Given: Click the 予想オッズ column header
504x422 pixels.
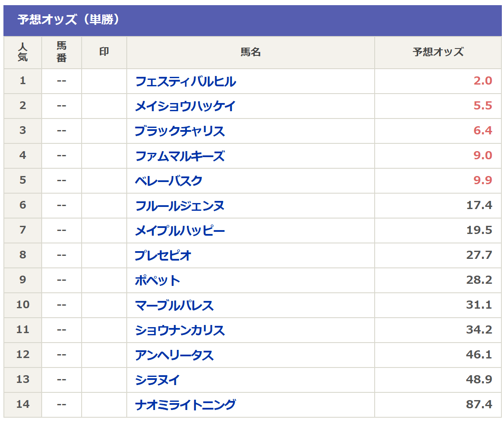Looking at the screenshot, I should (x=438, y=52).
